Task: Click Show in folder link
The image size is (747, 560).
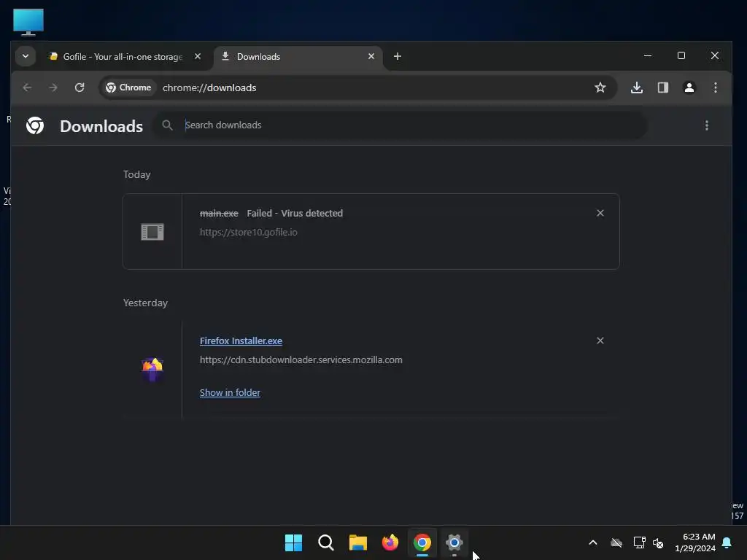Action: (x=230, y=393)
